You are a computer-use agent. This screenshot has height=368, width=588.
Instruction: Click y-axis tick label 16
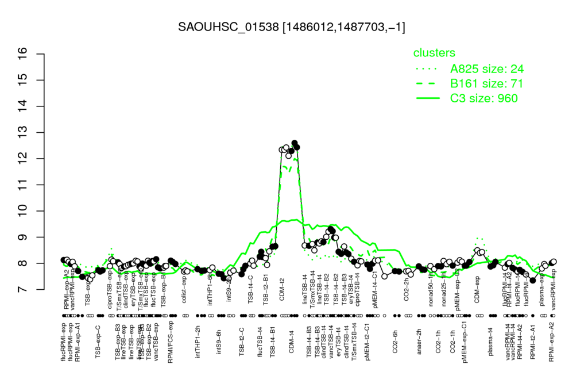24,54
